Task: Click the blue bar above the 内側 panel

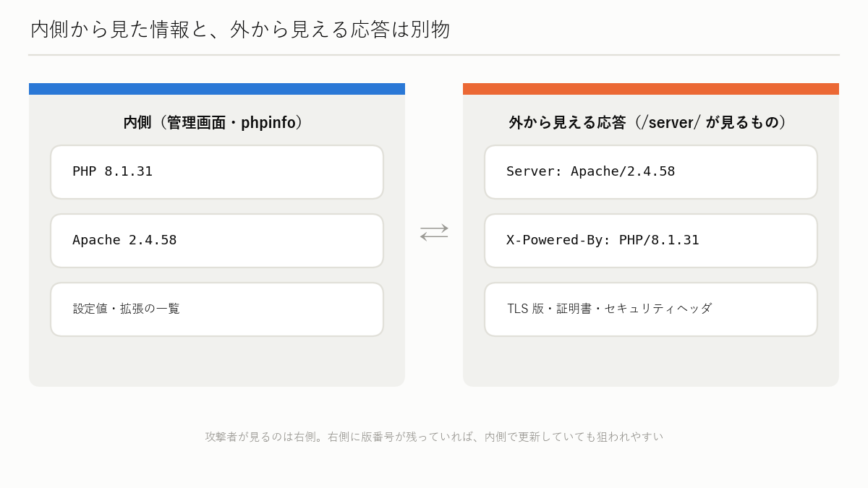Action: coord(217,89)
